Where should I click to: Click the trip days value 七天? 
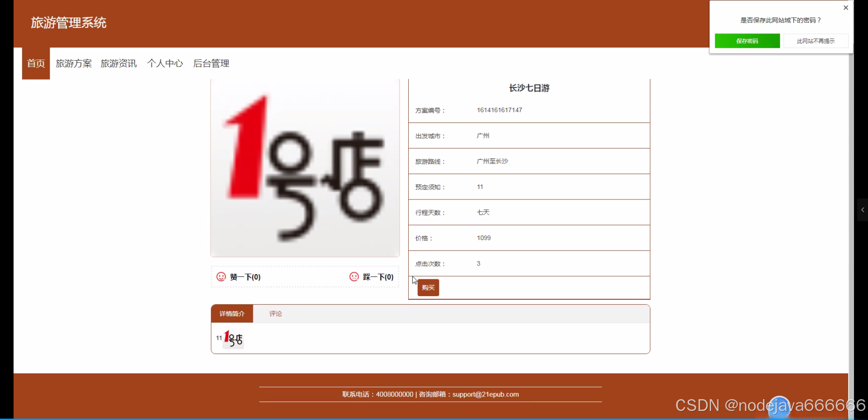(x=483, y=212)
